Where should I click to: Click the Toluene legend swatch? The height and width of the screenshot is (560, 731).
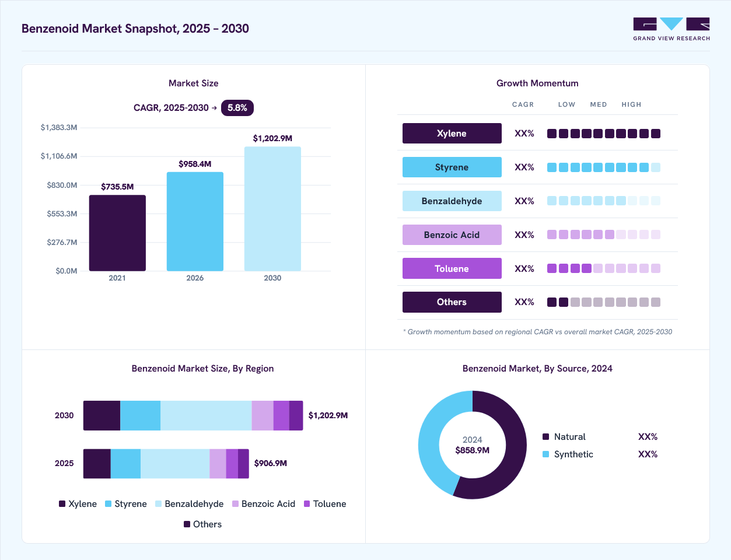(307, 504)
